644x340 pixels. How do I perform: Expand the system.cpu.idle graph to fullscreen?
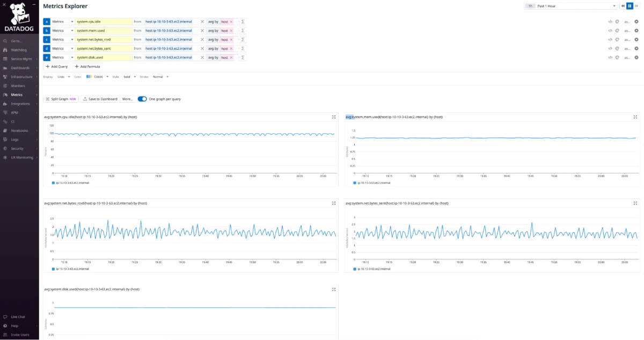334,117
